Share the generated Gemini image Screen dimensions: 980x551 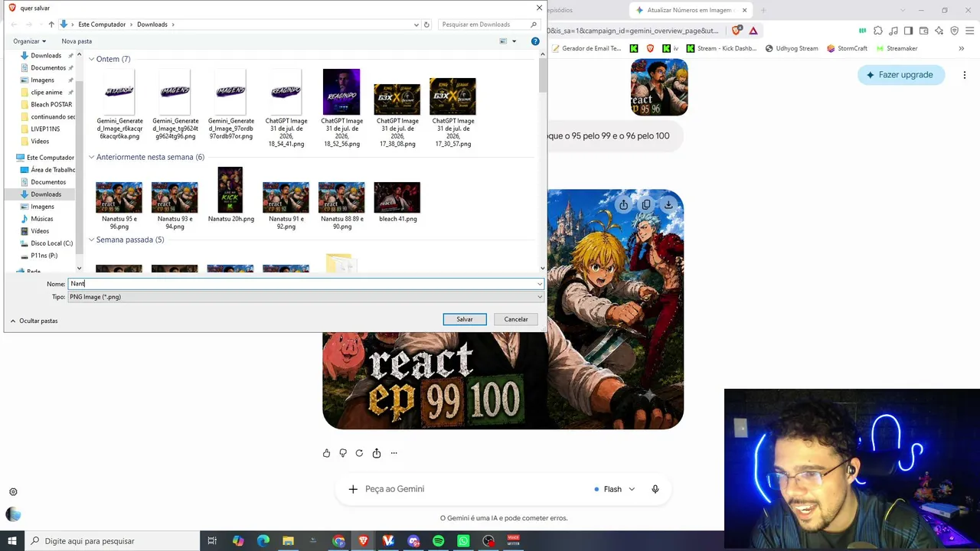point(624,204)
